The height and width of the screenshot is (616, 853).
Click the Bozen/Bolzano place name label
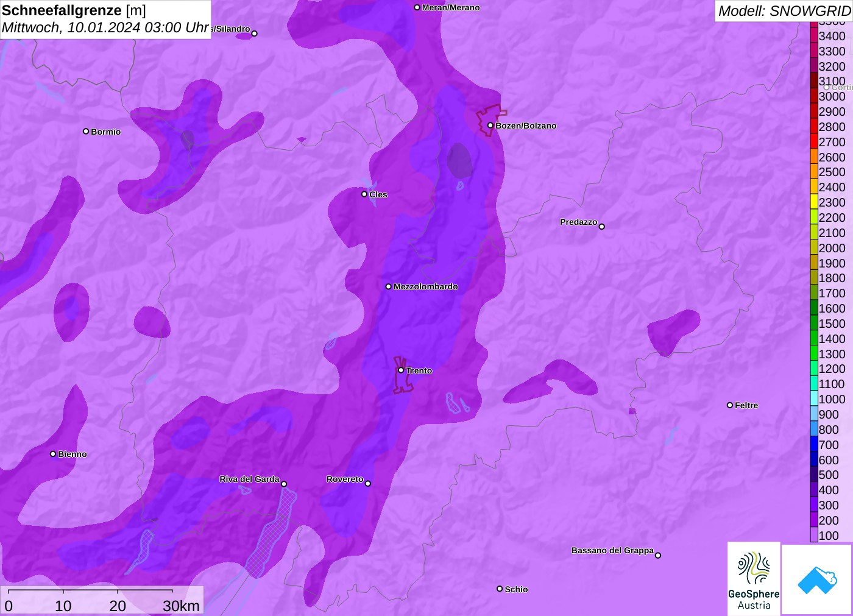[526, 126]
